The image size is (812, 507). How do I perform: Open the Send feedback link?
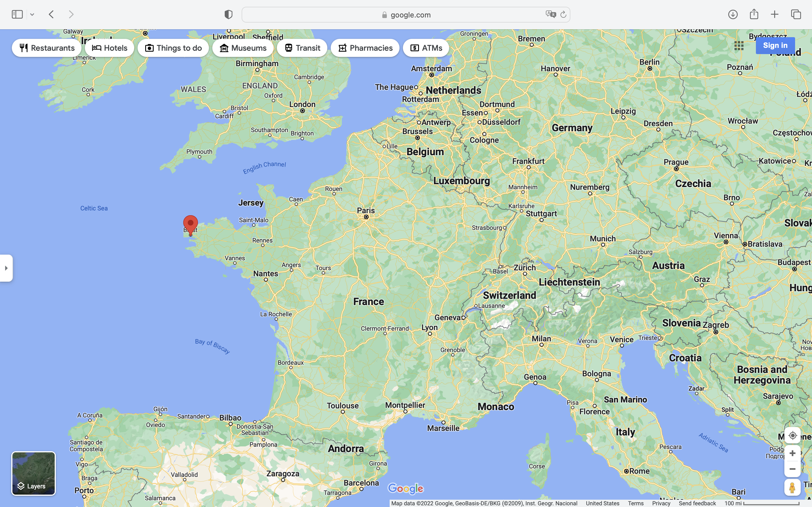[x=697, y=503]
